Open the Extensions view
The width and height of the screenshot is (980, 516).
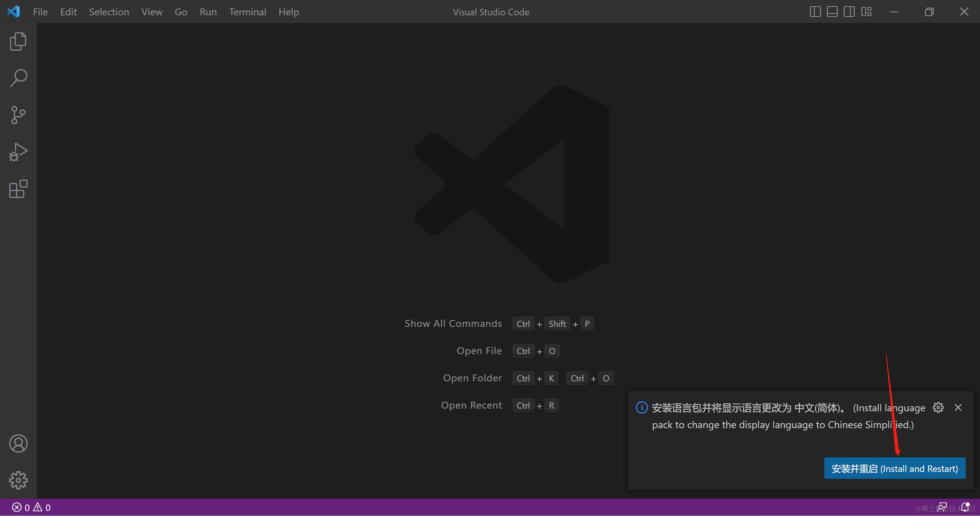pyautogui.click(x=17, y=189)
